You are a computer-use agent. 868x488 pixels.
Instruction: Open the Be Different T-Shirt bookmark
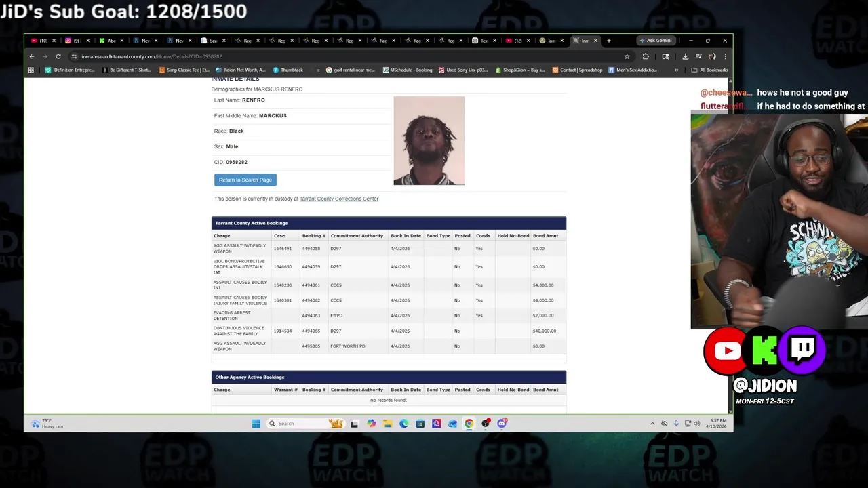[126, 70]
